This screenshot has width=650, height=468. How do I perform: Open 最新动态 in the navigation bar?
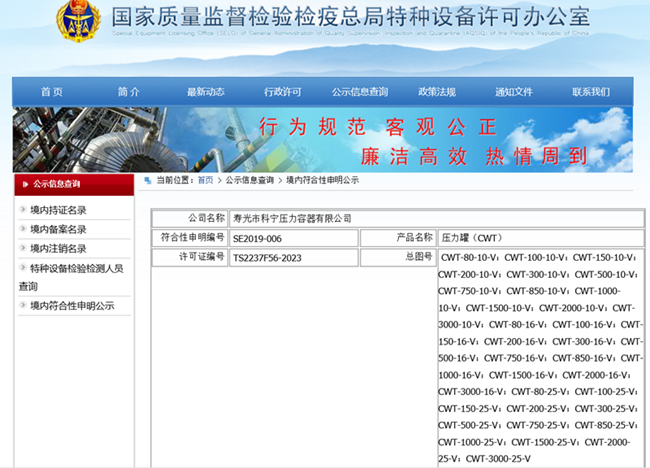pos(205,92)
